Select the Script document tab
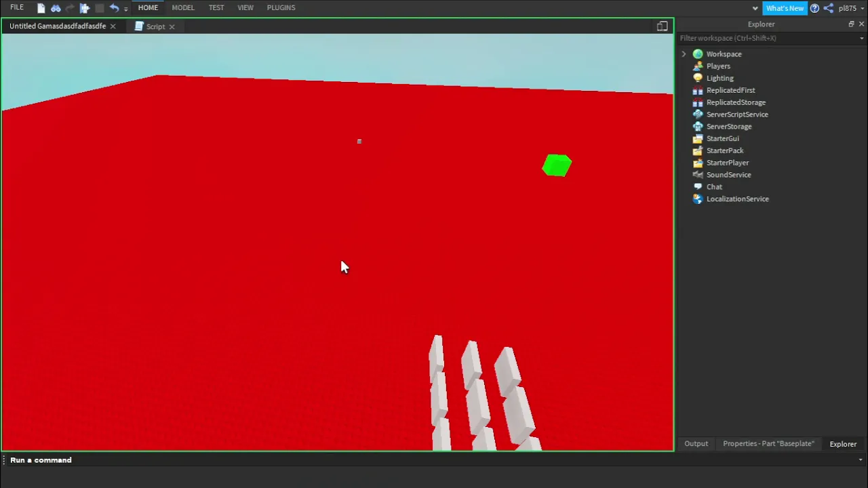Screen dimensions: 868x488 point(155,26)
